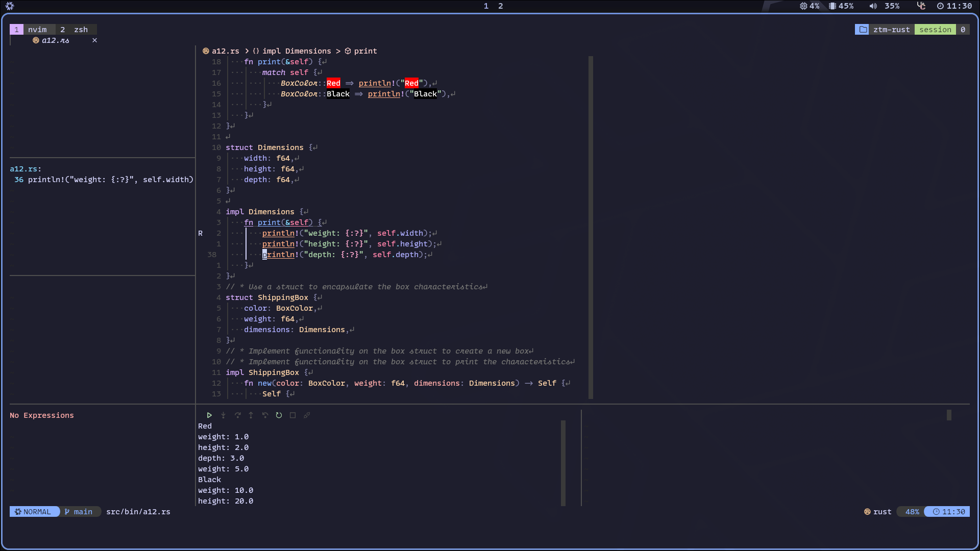Click the step out debugger icon
The width and height of the screenshot is (980, 551).
[251, 415]
